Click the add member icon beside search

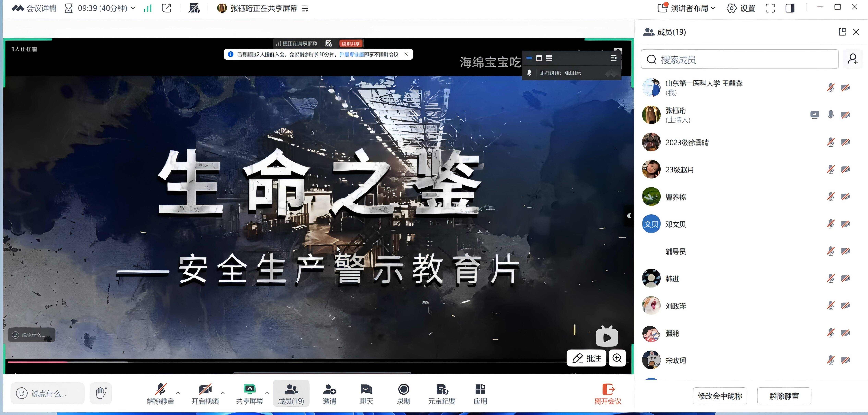point(853,59)
